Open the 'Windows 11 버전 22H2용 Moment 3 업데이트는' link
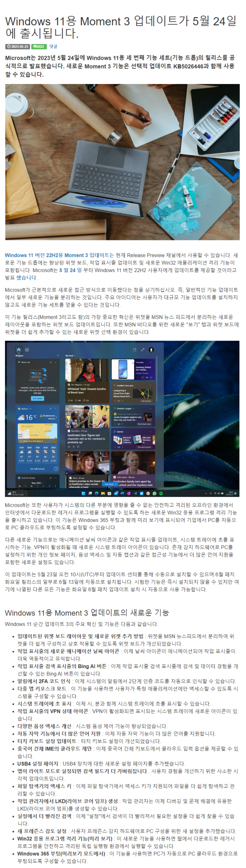246x868 pixels. tap(59, 255)
